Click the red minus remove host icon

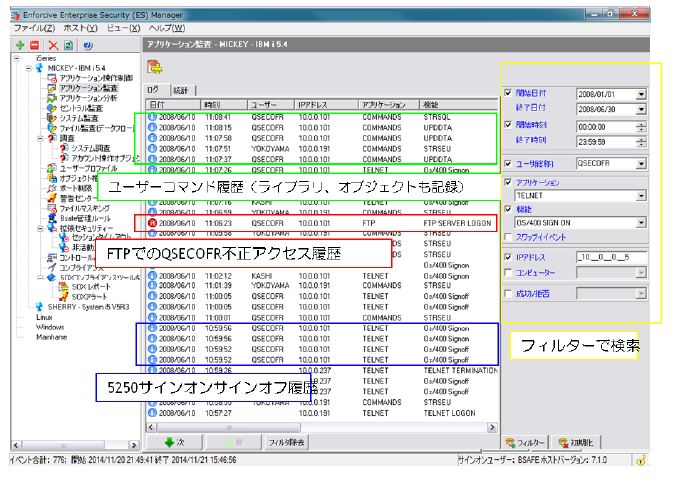pos(35,45)
